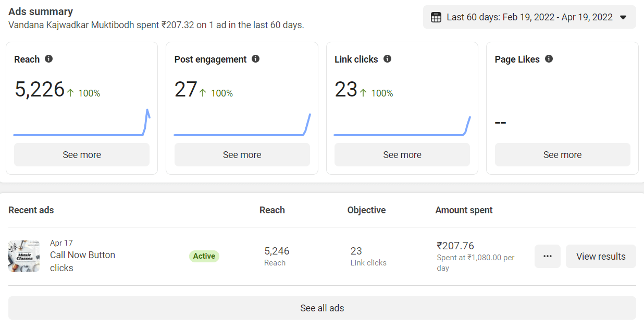Screen dimensions: 644x327
Task: Click the info icon beside Reach
Action: tap(48, 59)
